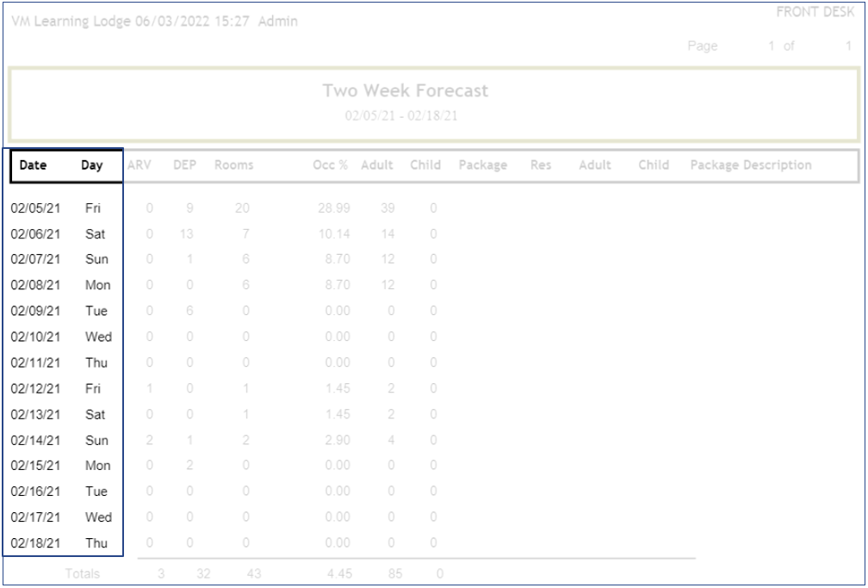Click the Two Week Forecast title
The width and height of the screenshot is (868, 588).
point(405,90)
